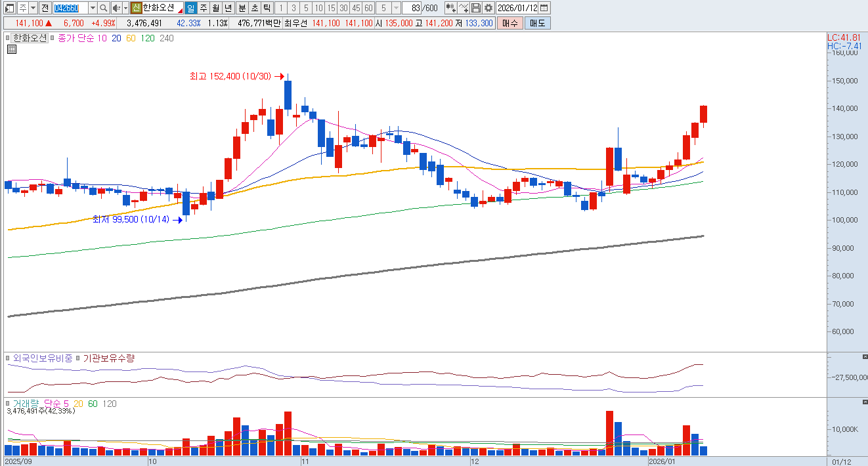Expand the dropdown next to the speaker icon
Screen dimensions: 868x466
(125, 8)
